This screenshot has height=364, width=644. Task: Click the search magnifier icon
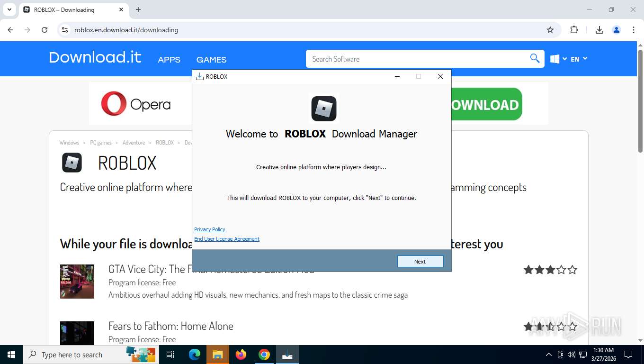pyautogui.click(x=535, y=59)
